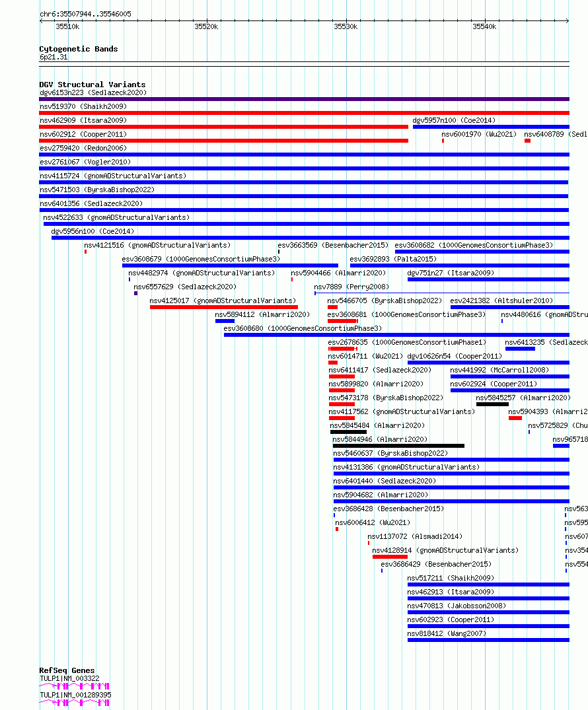Image resolution: width=588 pixels, height=710 pixels.
Task: Select nsv5845257 (Almarri2020) label
Action: pos(523,398)
